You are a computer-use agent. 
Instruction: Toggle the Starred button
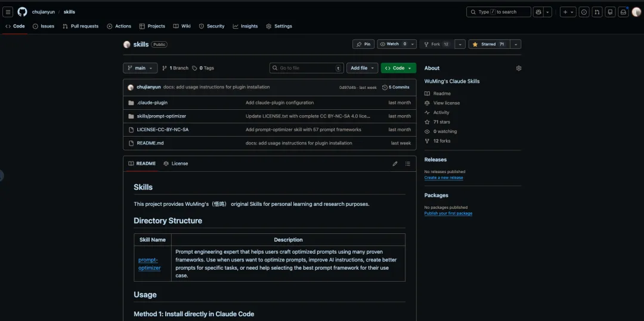tap(489, 44)
